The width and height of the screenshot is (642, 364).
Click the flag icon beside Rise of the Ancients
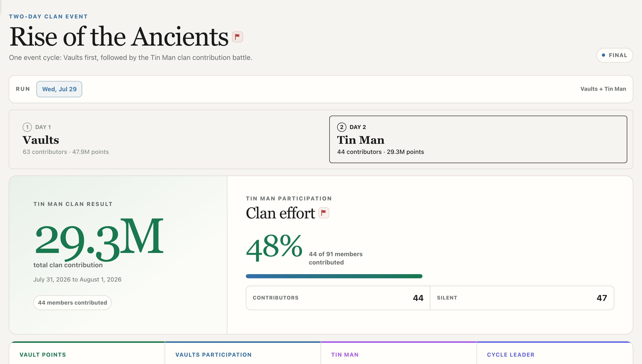pyautogui.click(x=237, y=37)
